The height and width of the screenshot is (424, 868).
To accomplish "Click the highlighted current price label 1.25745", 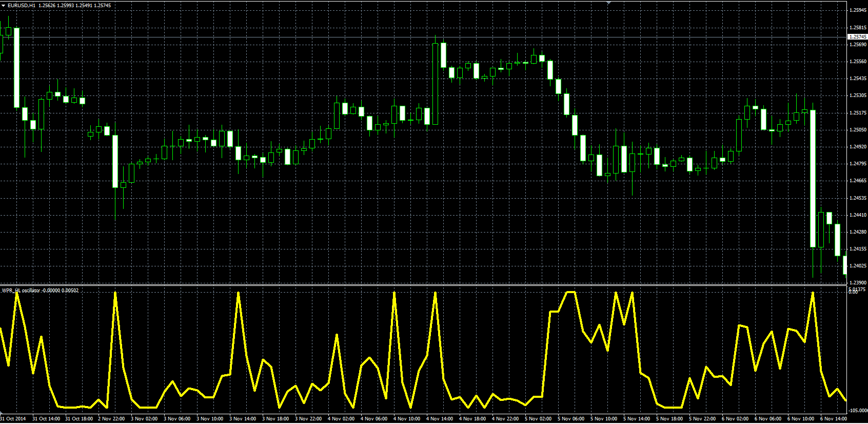I will click(x=858, y=37).
